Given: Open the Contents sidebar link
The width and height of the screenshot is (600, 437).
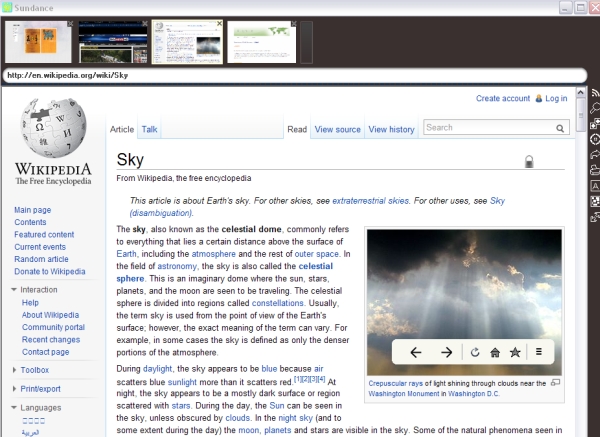Looking at the screenshot, I should click(30, 222).
